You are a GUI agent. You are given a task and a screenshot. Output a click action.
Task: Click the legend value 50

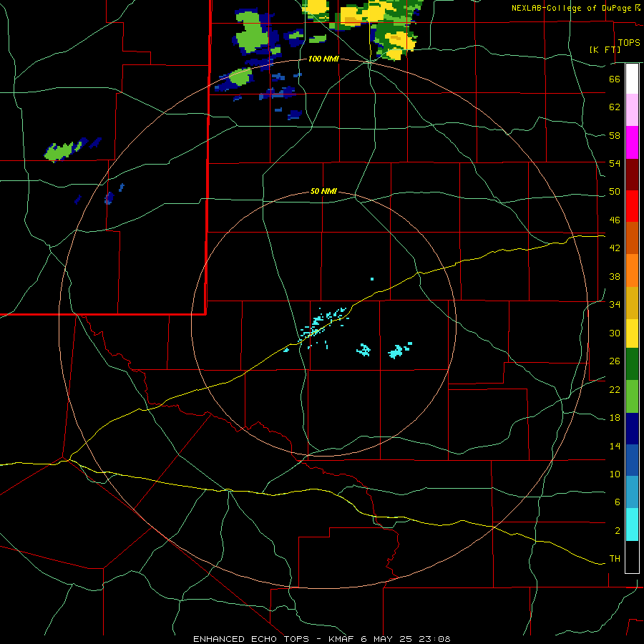coord(615,191)
